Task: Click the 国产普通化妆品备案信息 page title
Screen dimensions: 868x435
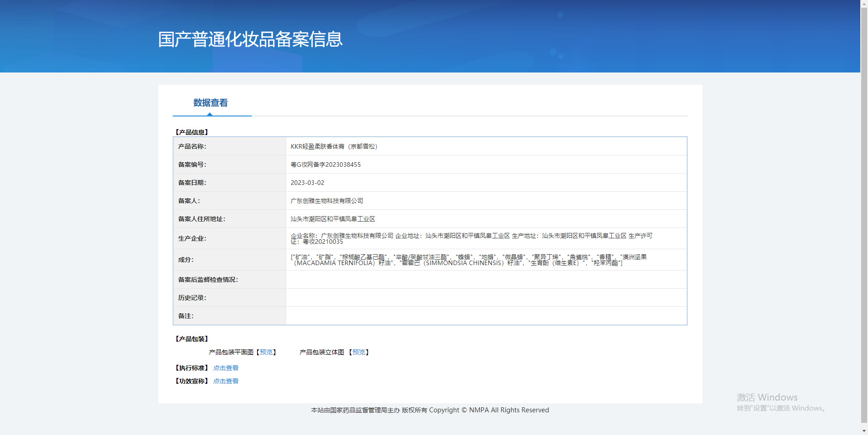Action: (250, 39)
